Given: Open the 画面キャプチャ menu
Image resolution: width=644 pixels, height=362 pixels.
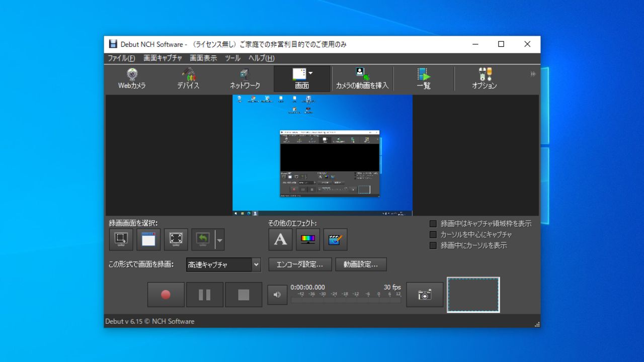Looking at the screenshot, I should [163, 58].
